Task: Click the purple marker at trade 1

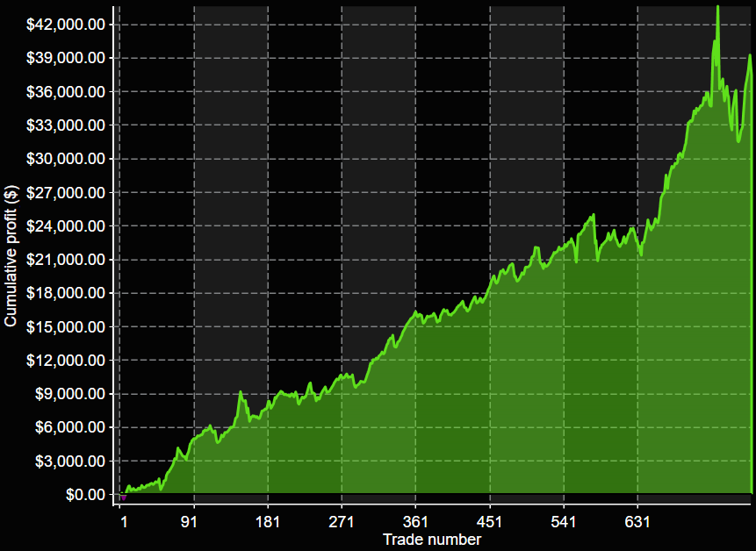Action: [x=124, y=497]
